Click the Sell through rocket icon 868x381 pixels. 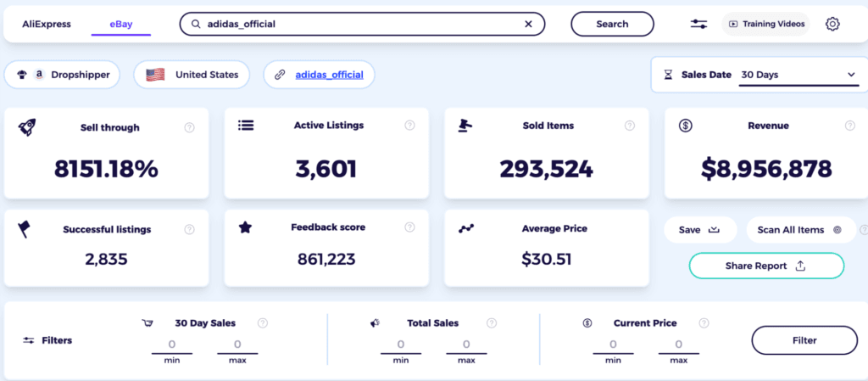tap(27, 128)
